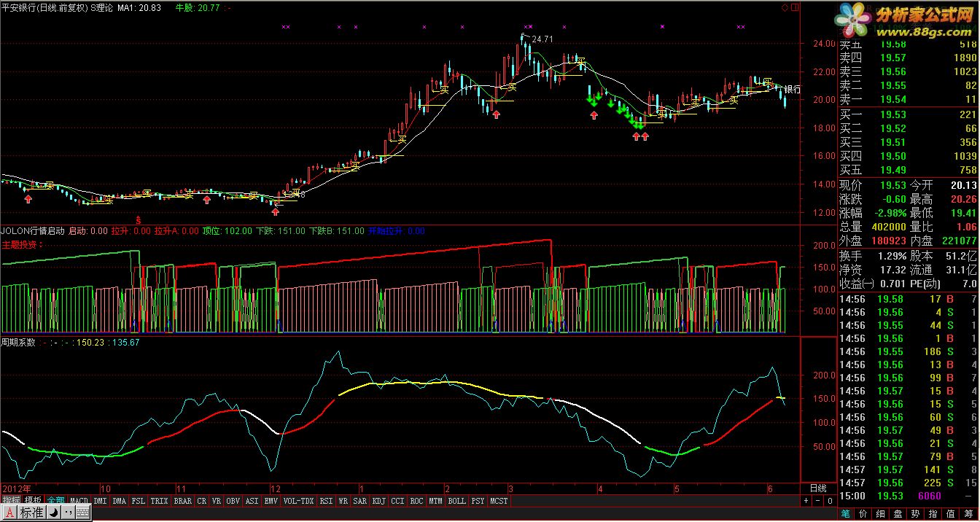Click the 银行 sector label on chart

(x=792, y=89)
